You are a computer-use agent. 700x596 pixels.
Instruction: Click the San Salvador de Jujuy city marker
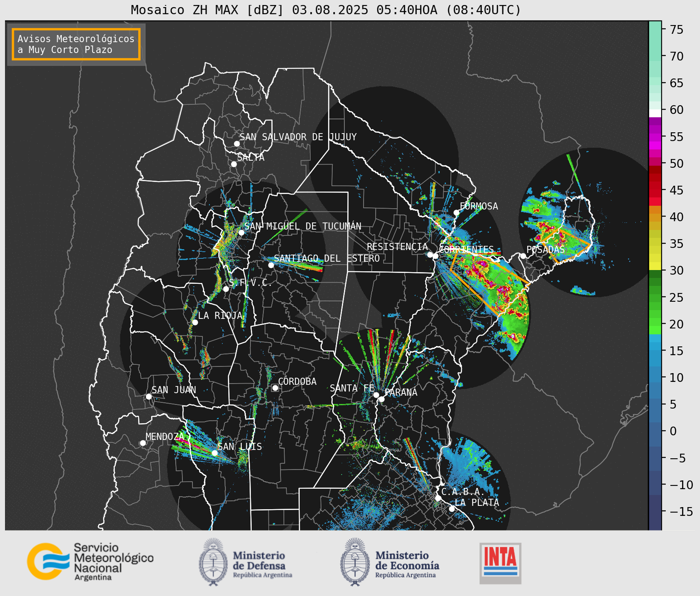coord(237,144)
